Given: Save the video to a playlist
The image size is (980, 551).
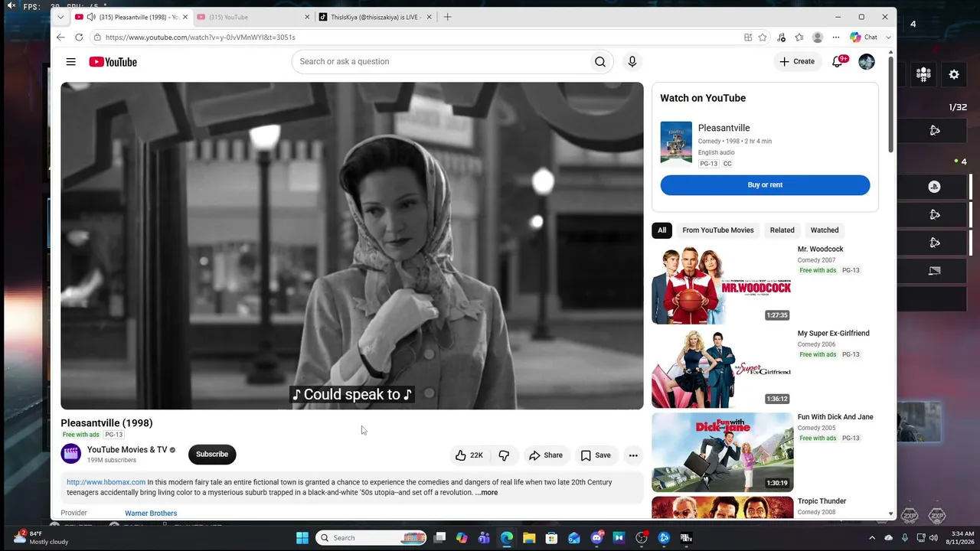Looking at the screenshot, I should (x=596, y=455).
